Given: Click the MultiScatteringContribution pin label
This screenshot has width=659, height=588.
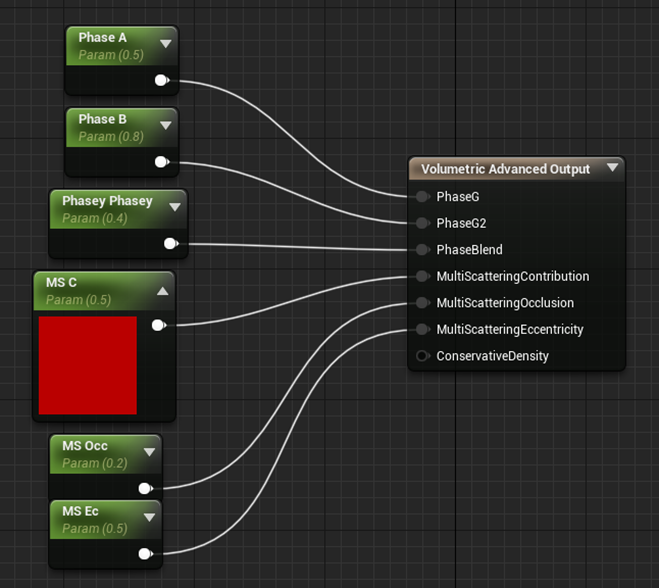Looking at the screenshot, I should [x=513, y=276].
